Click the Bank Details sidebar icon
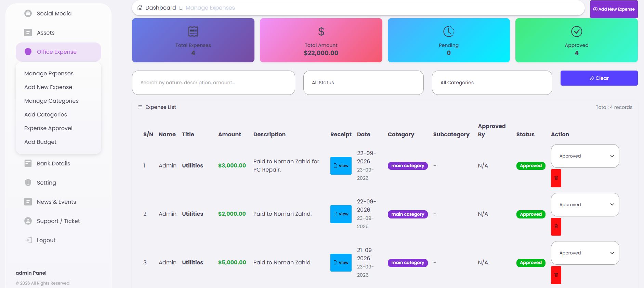 click(28, 163)
